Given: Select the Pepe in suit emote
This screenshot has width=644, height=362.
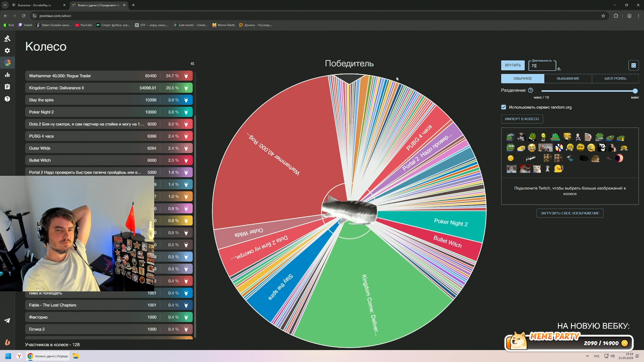Looking at the screenshot, I should pos(532,137).
